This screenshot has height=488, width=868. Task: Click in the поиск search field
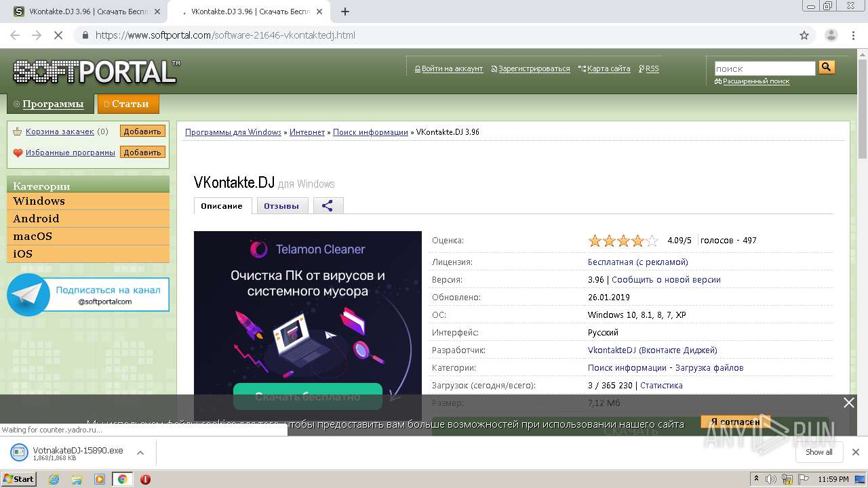(765, 68)
